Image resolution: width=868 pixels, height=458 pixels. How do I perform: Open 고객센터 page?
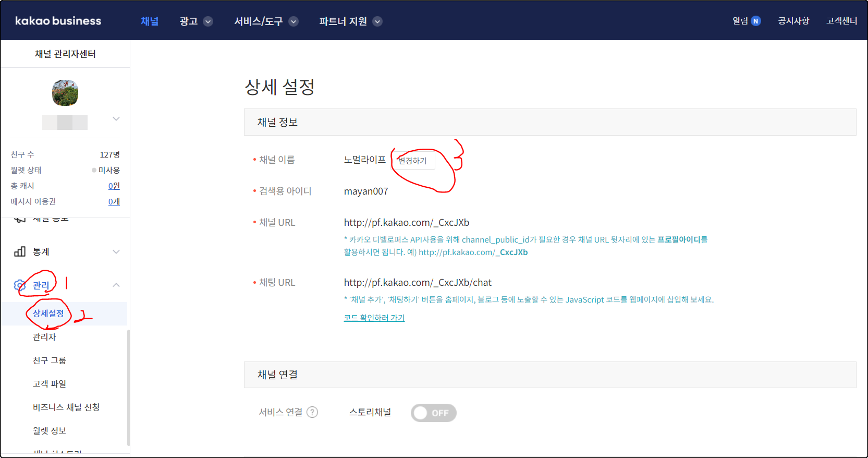click(841, 21)
